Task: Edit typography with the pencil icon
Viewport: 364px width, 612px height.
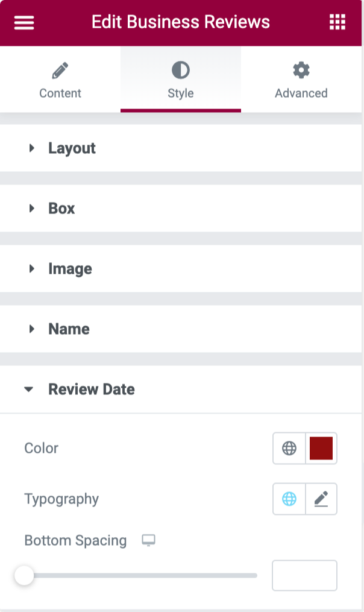Action: 321,499
